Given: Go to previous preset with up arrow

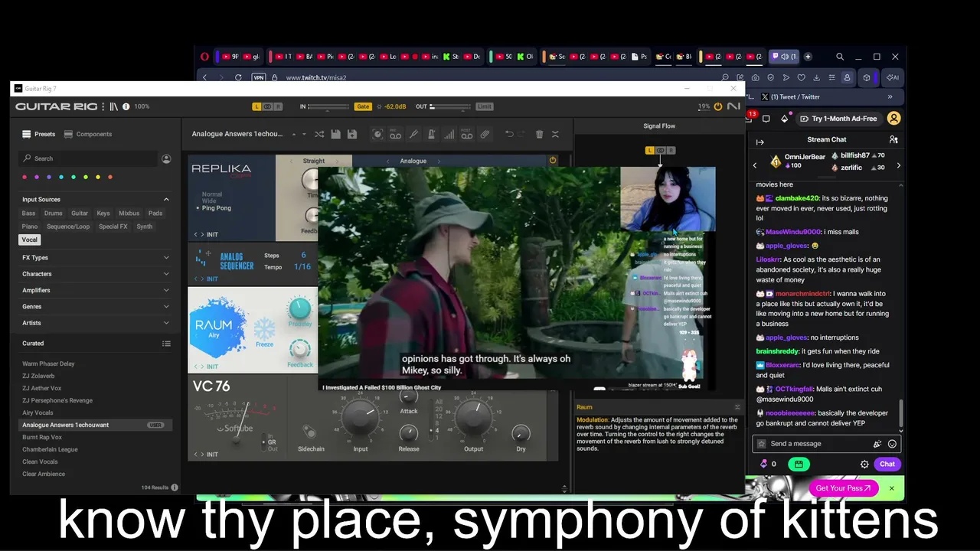Looking at the screenshot, I should tap(294, 134).
